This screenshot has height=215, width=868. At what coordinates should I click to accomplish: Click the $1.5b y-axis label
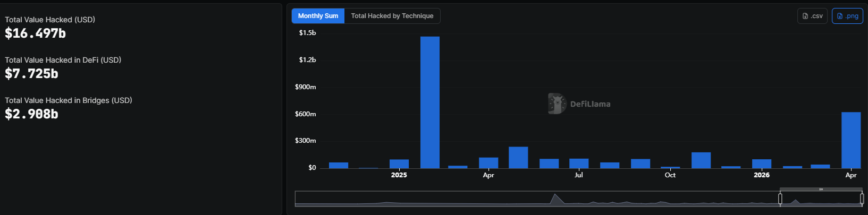pyautogui.click(x=307, y=33)
